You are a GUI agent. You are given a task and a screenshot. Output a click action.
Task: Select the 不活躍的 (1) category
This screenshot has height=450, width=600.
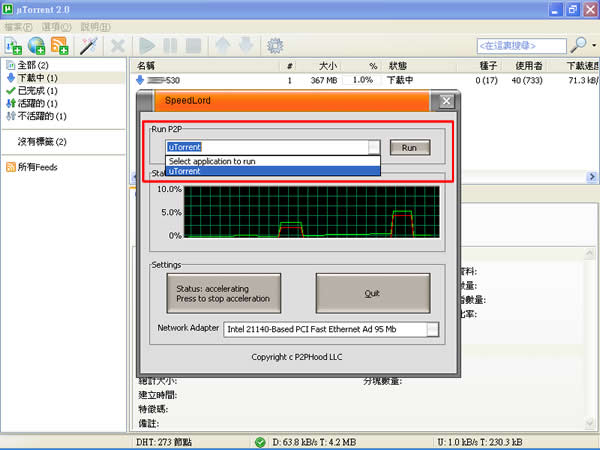coord(36,116)
